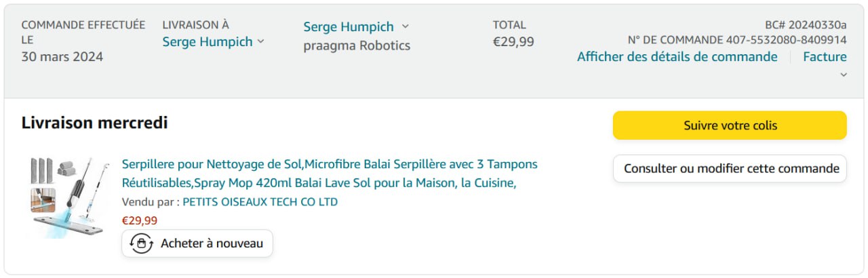Click the Serge Humpich name above praagma Robotics
The height and width of the screenshot is (278, 868).
(x=348, y=27)
